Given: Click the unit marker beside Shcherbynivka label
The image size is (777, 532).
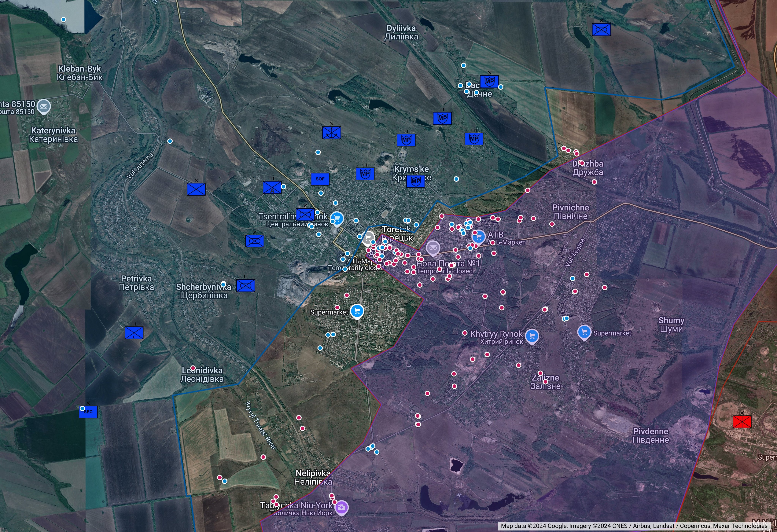Looking at the screenshot, I should tap(245, 286).
